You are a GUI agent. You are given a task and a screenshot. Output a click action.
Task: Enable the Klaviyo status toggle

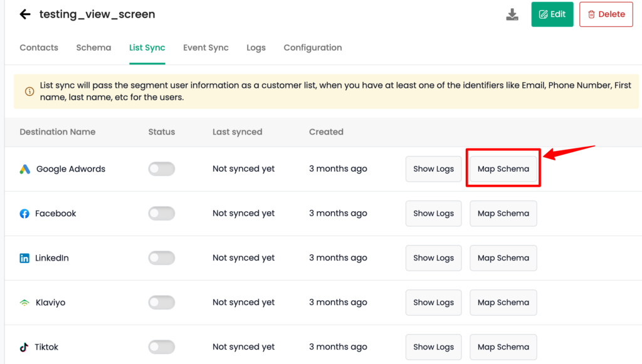pos(162,303)
